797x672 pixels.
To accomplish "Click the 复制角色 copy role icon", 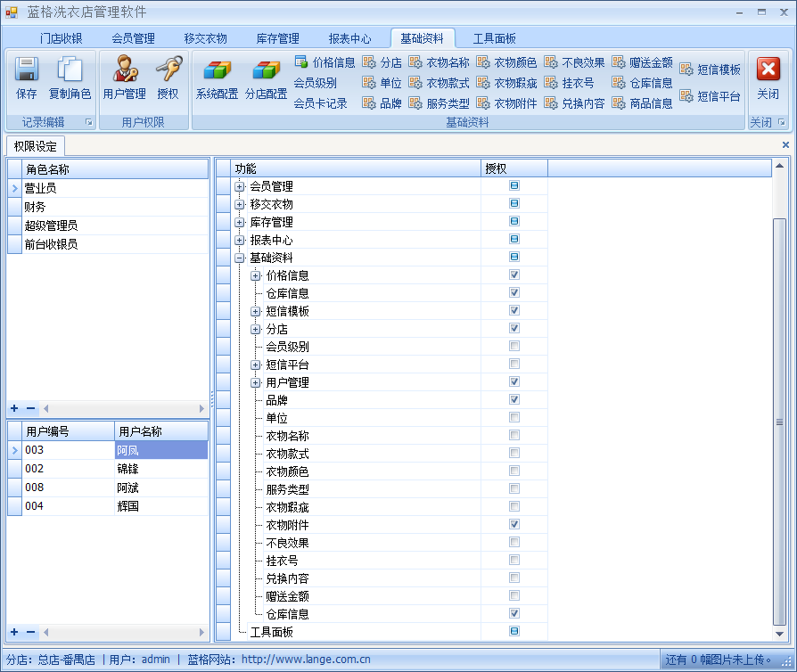I will [x=70, y=70].
